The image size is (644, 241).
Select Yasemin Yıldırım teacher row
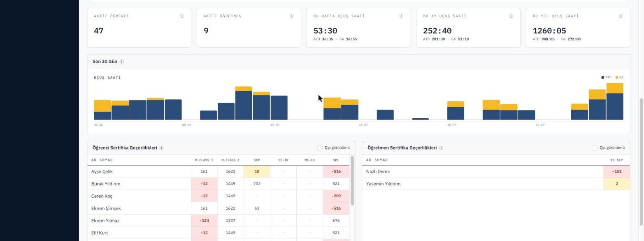tap(496, 184)
